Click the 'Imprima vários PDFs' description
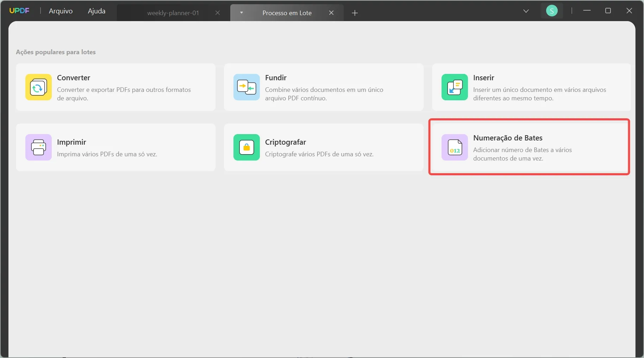This screenshot has width=644, height=358. click(x=107, y=154)
